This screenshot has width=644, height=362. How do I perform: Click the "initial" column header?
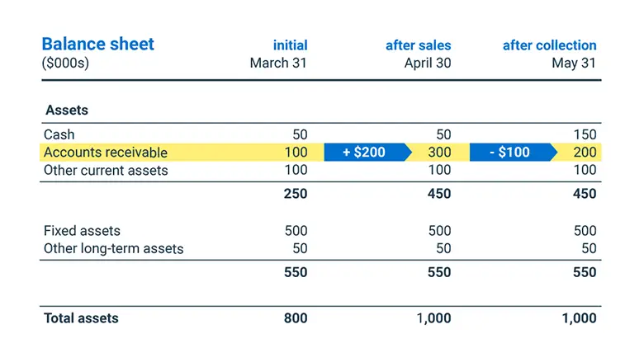click(290, 45)
